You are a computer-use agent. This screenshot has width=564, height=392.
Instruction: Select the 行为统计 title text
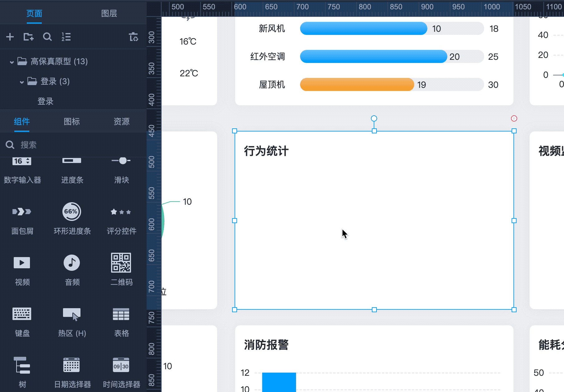266,151
